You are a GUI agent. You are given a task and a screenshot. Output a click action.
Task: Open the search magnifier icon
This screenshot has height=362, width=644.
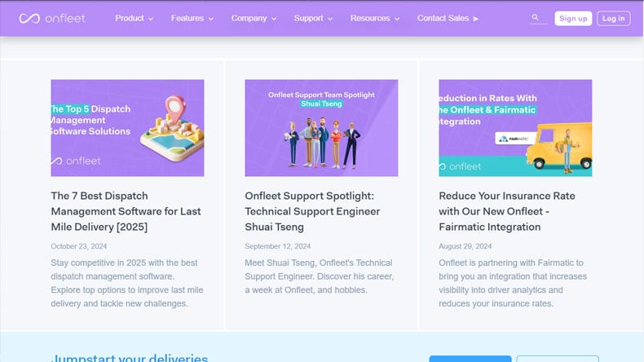(x=535, y=17)
